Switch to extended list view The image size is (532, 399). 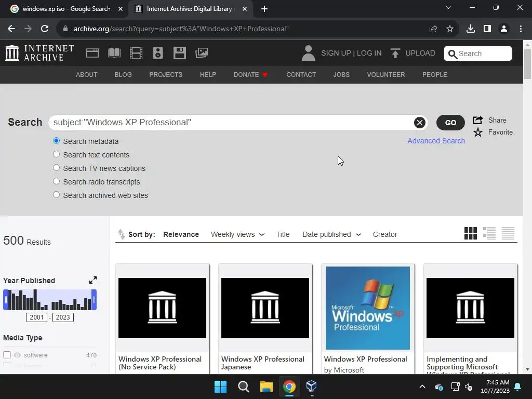click(x=489, y=233)
